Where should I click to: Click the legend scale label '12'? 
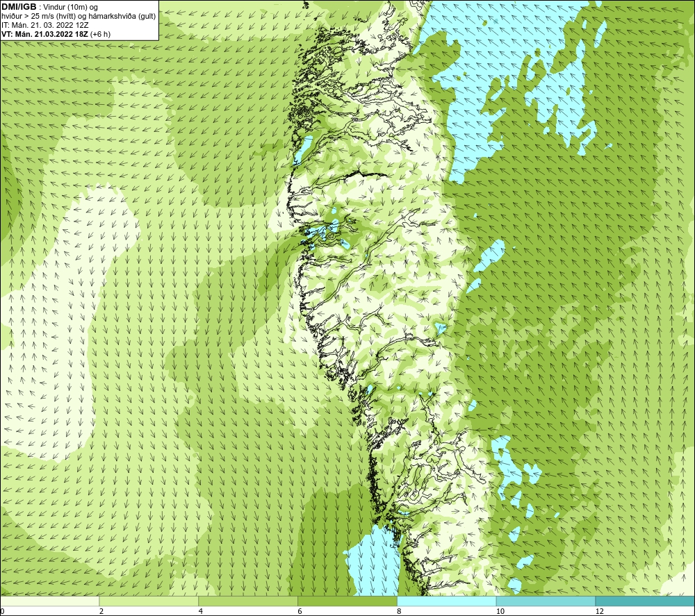[599, 612]
